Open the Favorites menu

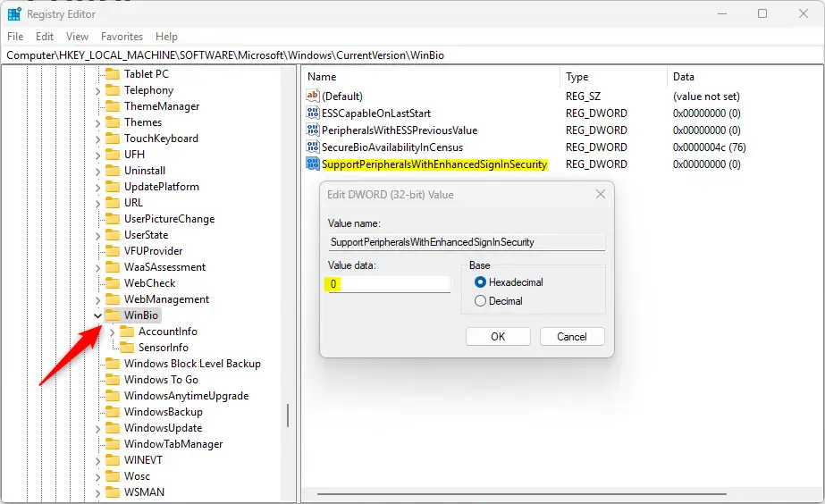(x=122, y=37)
